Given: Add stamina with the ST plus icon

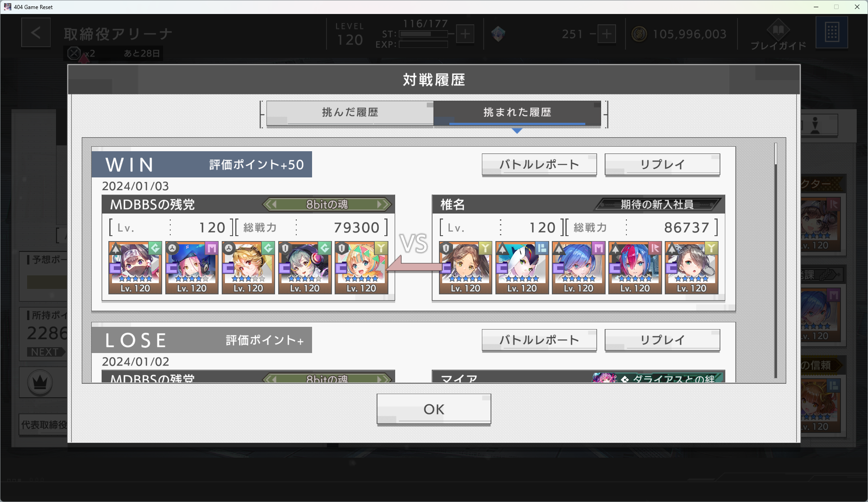Looking at the screenshot, I should tap(465, 34).
